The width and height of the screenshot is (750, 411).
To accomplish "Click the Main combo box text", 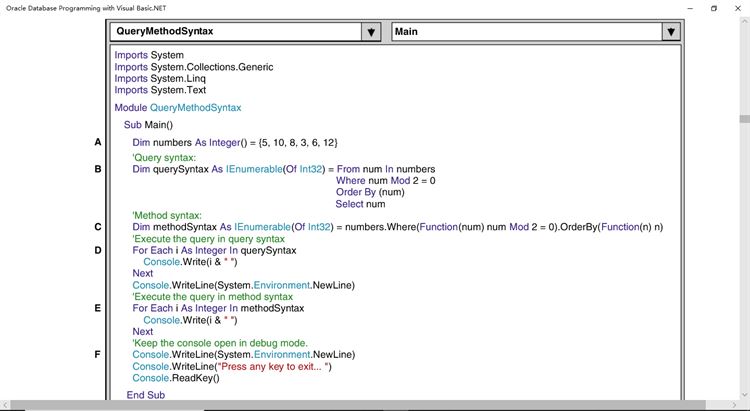I will (x=406, y=32).
